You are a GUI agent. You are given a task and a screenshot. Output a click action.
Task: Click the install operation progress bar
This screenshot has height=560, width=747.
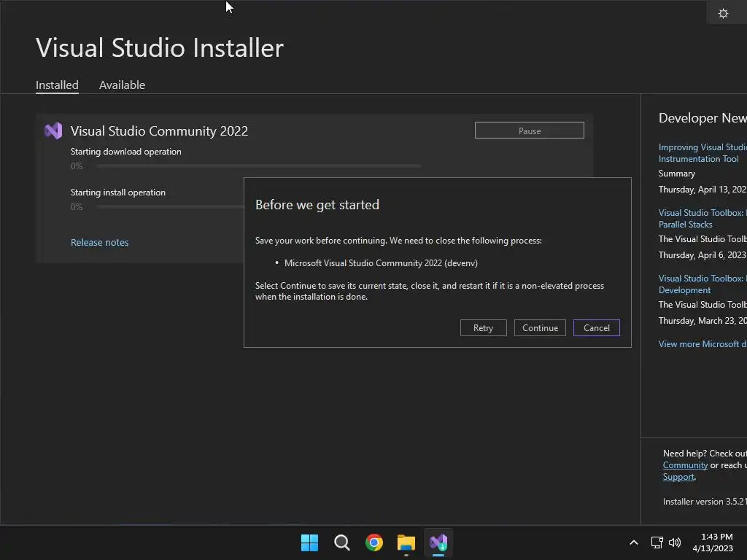[x=170, y=206]
